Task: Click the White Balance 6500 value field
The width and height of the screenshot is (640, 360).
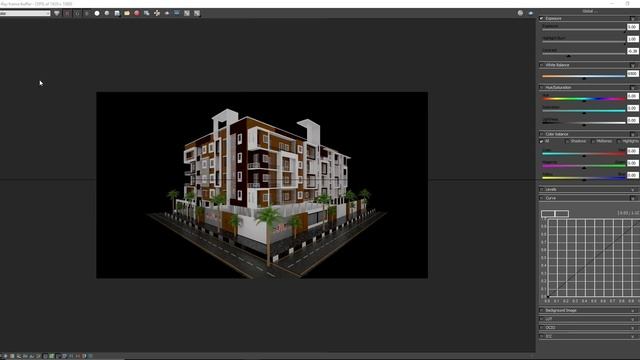Action: click(633, 73)
